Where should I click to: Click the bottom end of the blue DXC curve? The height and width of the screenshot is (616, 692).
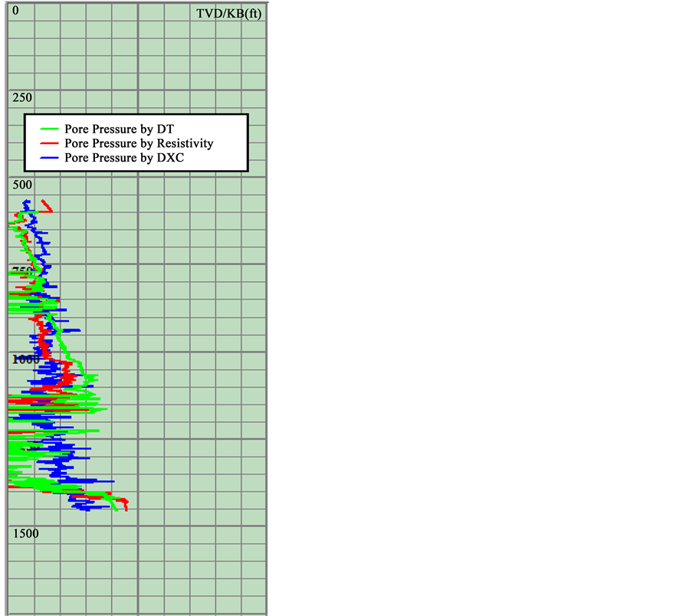point(84,509)
